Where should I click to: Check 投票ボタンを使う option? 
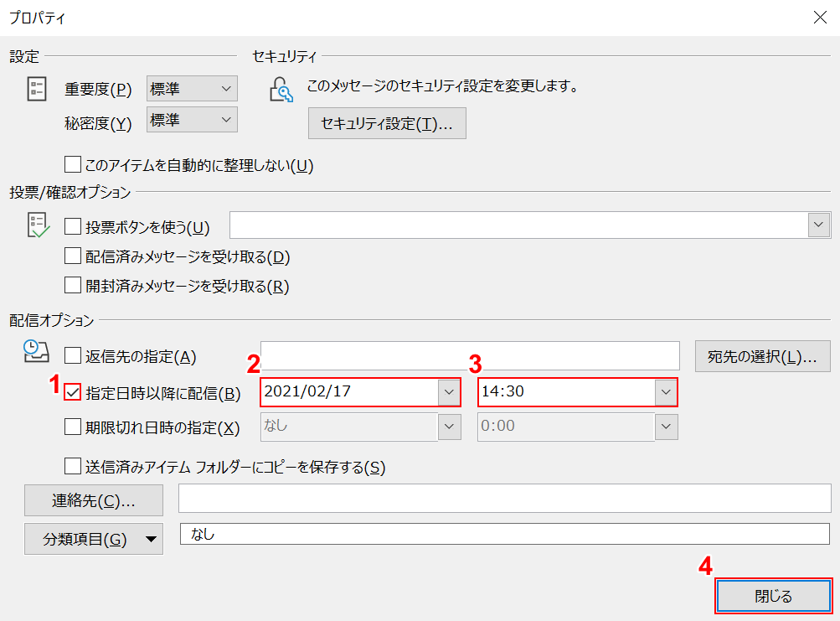coord(74,226)
